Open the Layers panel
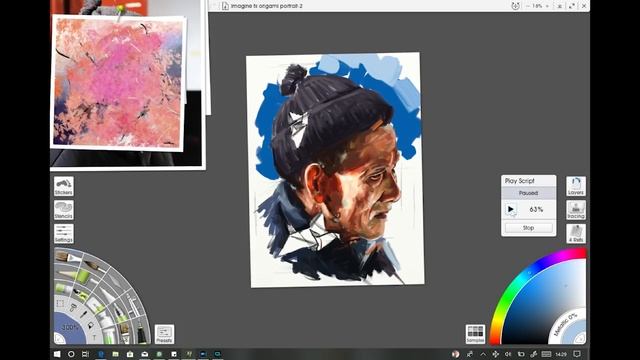This screenshot has width=640, height=360. 576,186
